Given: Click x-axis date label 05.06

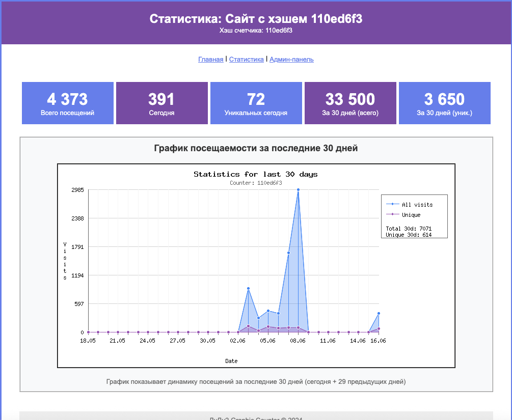Looking at the screenshot, I should [x=268, y=341].
